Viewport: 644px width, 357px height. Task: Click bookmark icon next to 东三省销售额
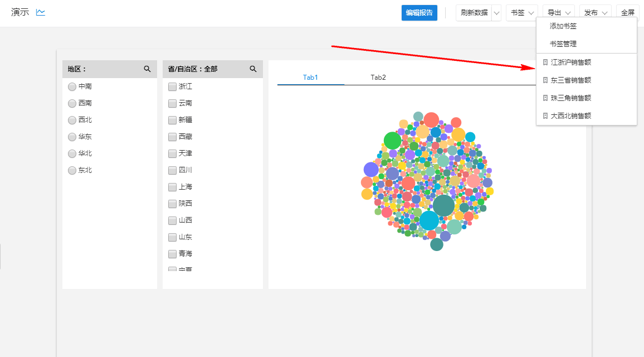tap(545, 80)
